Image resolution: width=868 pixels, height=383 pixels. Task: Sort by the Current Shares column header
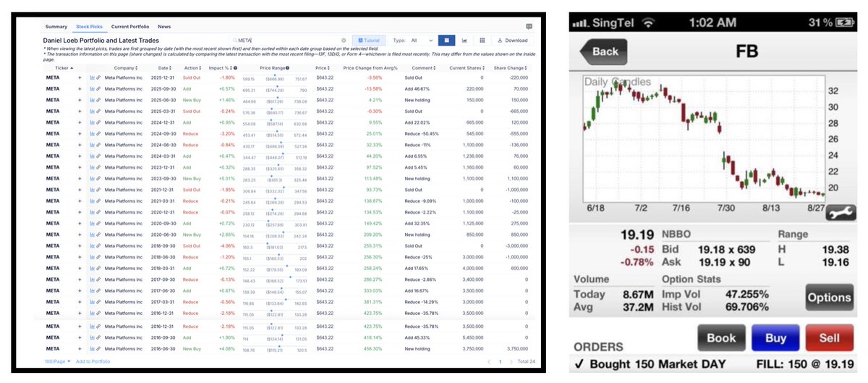(467, 67)
